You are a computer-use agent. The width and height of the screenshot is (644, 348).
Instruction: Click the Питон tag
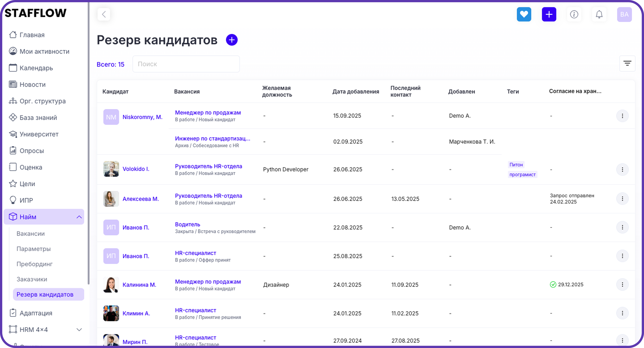point(516,165)
